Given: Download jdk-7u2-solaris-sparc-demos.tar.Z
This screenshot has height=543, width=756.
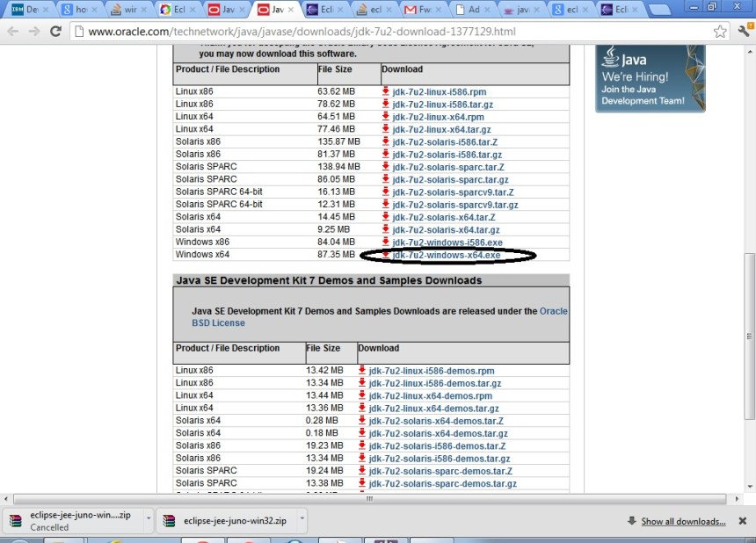Looking at the screenshot, I should point(440,471).
